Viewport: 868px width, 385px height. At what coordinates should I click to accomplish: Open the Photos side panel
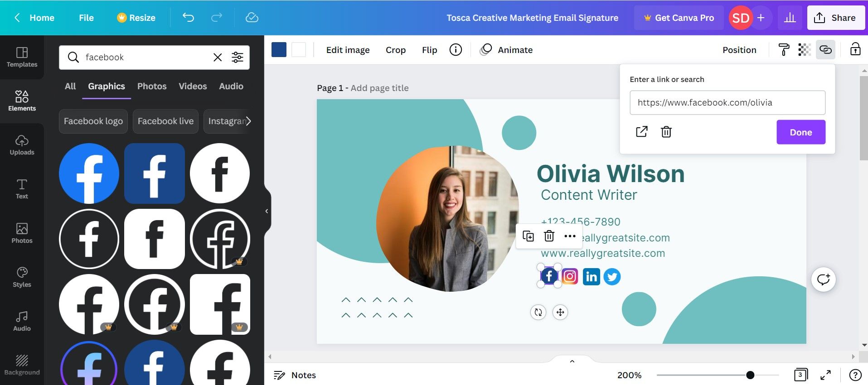pos(22,233)
